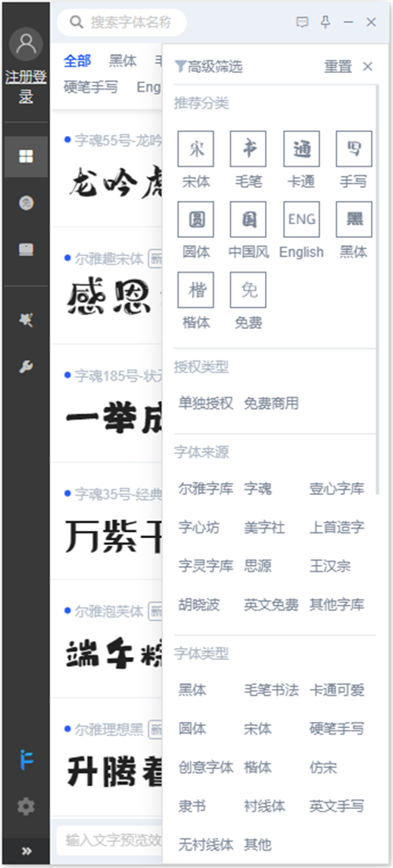Open the local computer fonts sidebar icon
Viewport: 393px width, 868px height.
tap(26, 250)
